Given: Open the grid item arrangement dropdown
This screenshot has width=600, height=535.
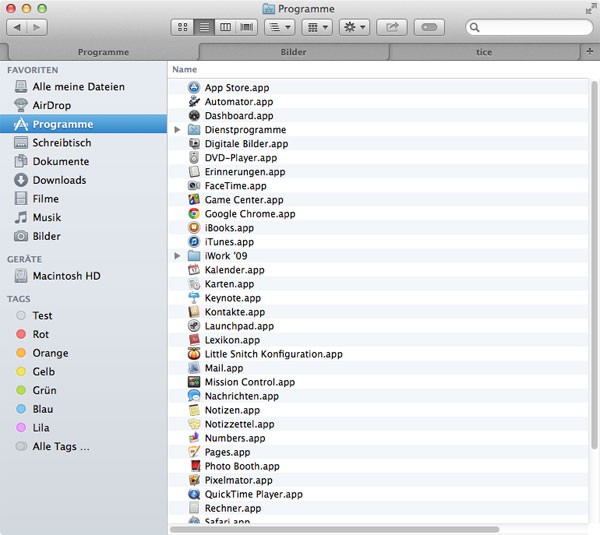Looking at the screenshot, I should pyautogui.click(x=317, y=27).
